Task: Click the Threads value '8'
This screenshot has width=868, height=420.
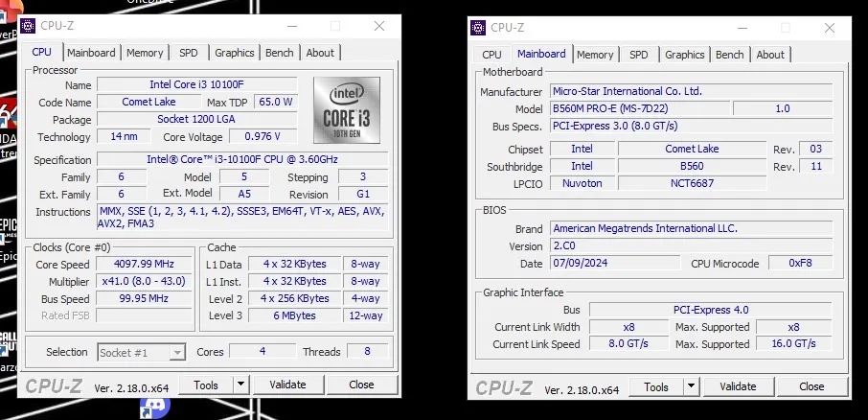Action: 368,351
